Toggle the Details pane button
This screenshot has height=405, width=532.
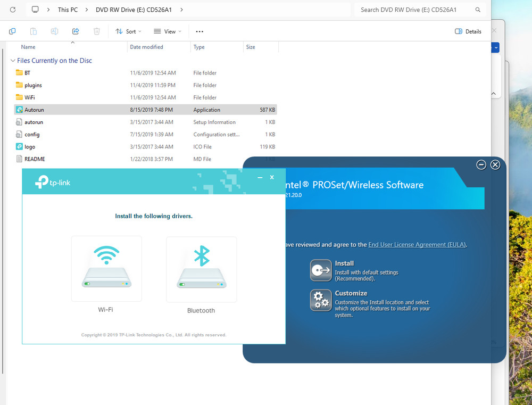pos(468,31)
